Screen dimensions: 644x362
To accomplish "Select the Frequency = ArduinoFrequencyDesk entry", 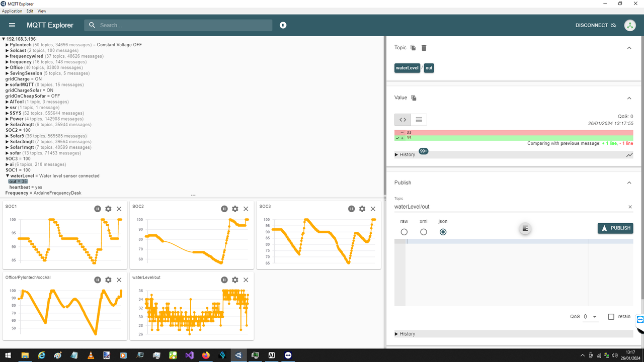I will tap(43, 193).
